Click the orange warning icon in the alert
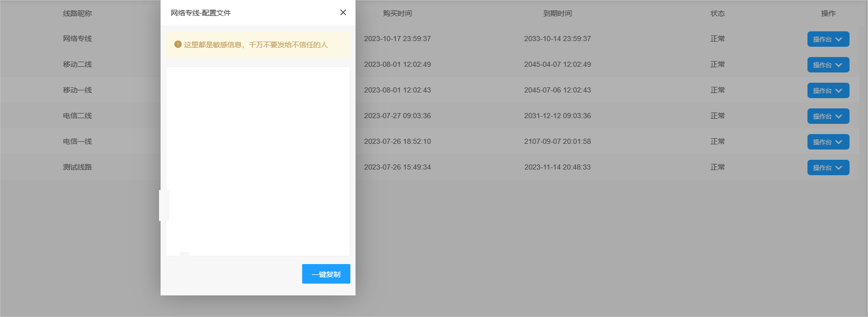 178,45
